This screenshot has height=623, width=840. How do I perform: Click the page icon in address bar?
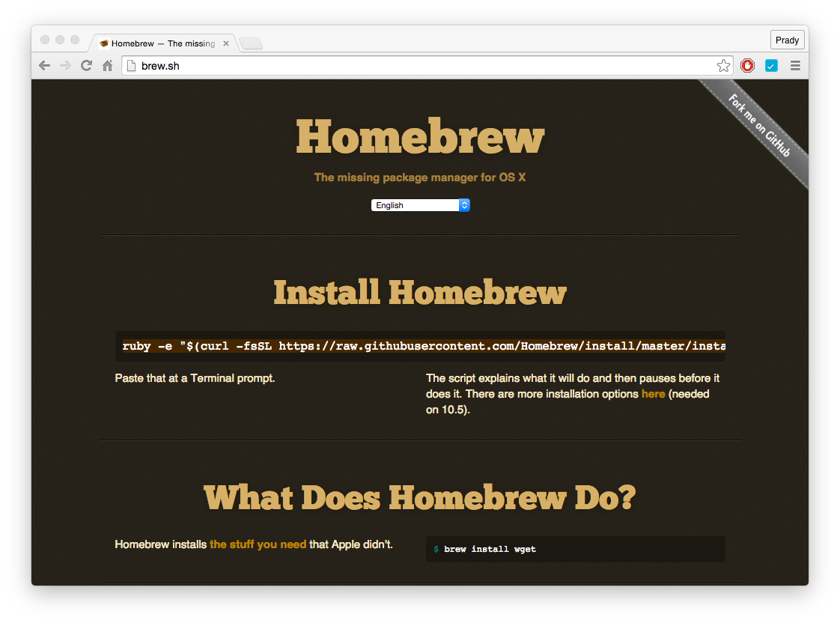(131, 65)
